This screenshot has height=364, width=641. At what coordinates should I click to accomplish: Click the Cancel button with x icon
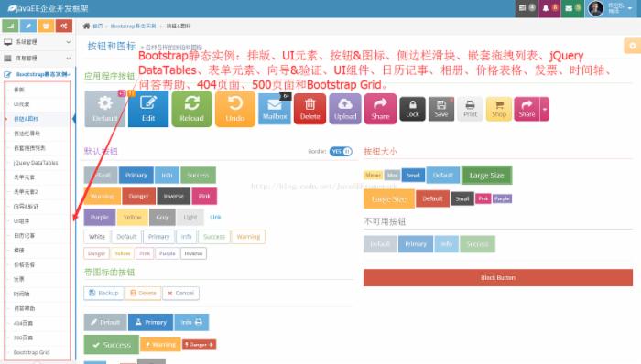point(180,293)
